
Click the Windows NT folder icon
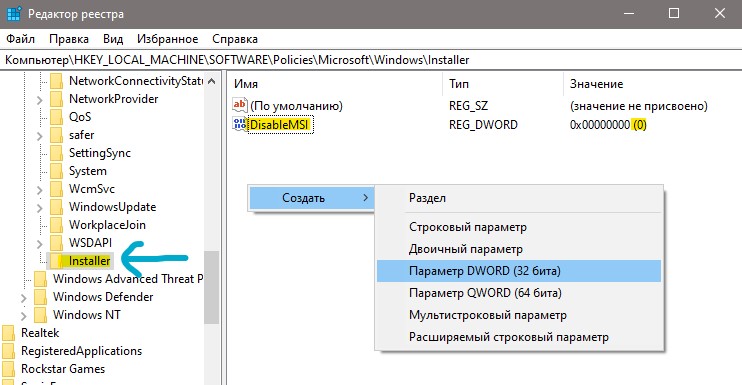coord(41,315)
